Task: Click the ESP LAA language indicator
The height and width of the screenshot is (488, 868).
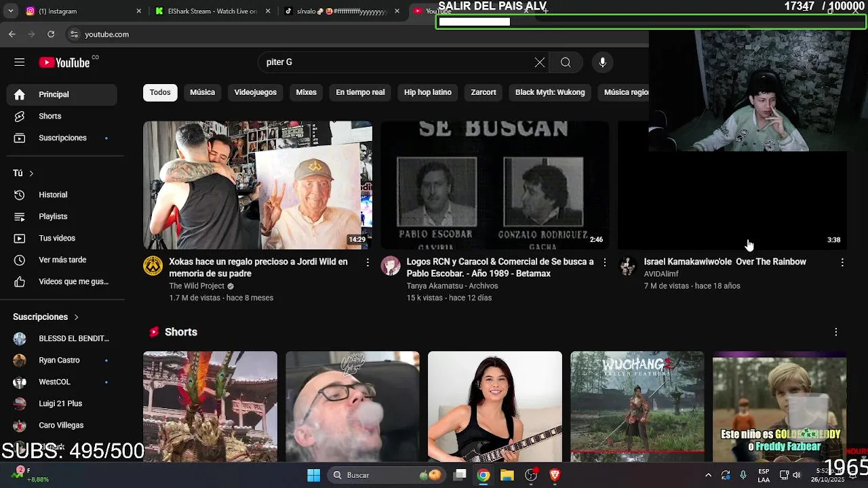Action: 764,475
